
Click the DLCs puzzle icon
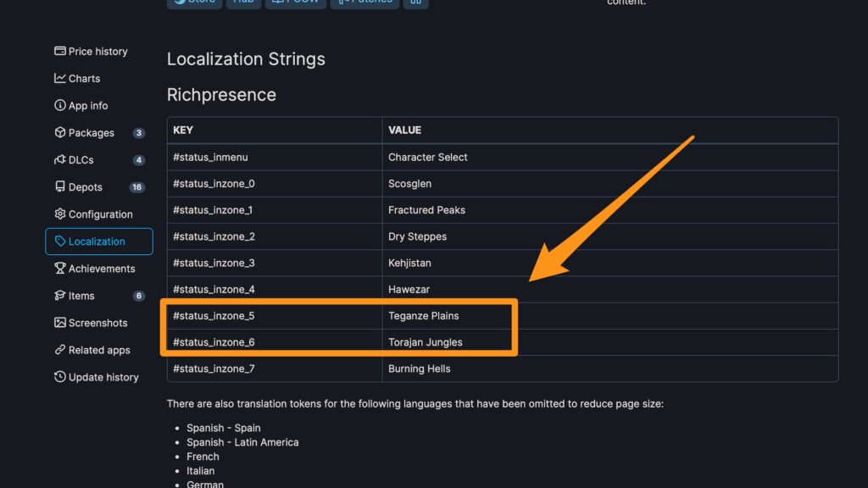(x=60, y=159)
